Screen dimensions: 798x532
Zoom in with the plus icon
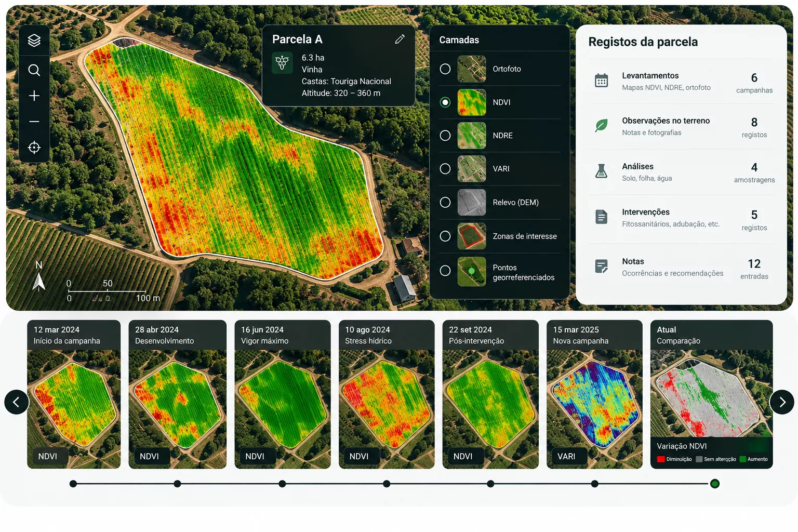pos(34,96)
